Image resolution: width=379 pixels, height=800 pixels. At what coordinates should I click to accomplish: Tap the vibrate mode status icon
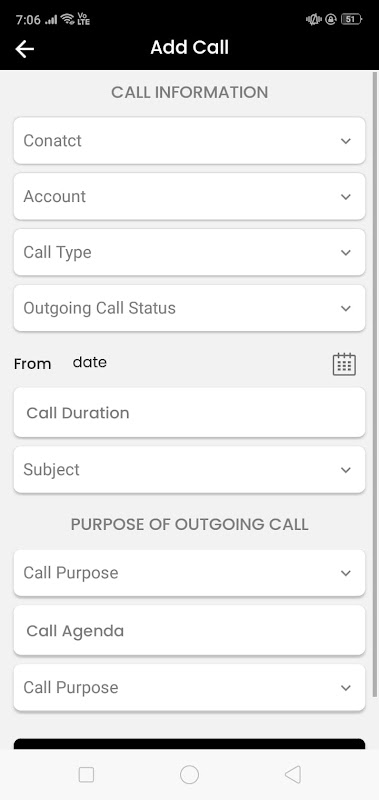(313, 19)
